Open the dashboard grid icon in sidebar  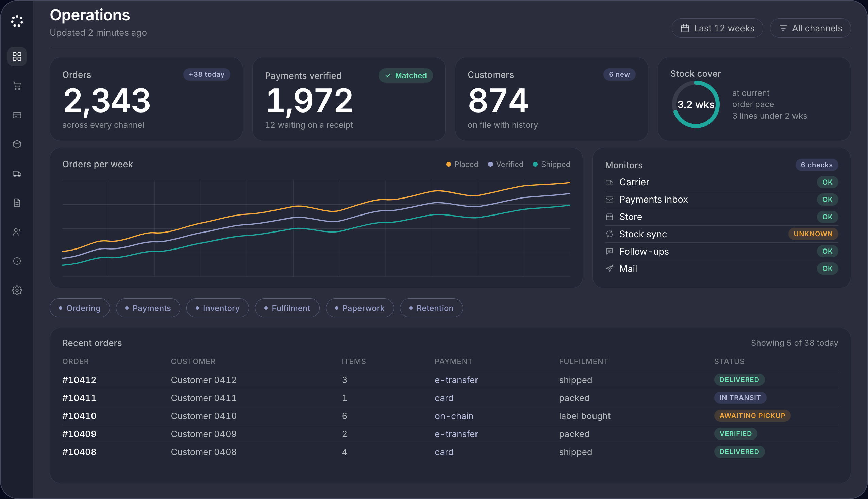coord(17,56)
